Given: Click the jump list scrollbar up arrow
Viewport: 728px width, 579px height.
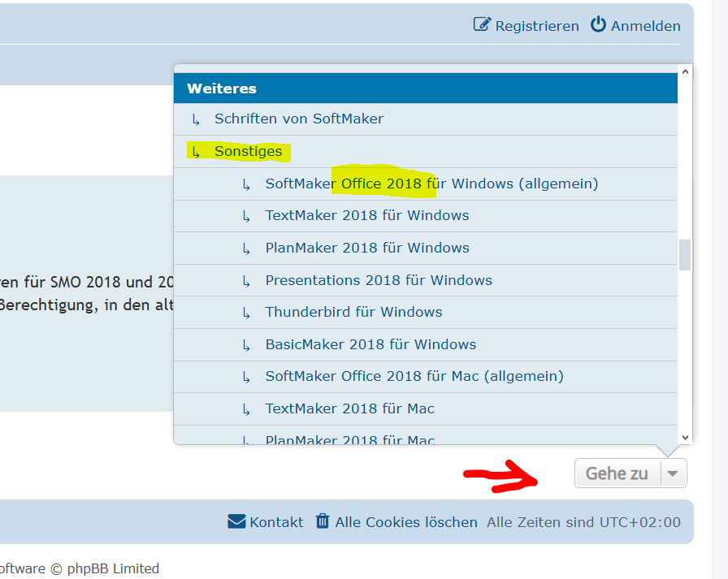Looking at the screenshot, I should point(685,72).
